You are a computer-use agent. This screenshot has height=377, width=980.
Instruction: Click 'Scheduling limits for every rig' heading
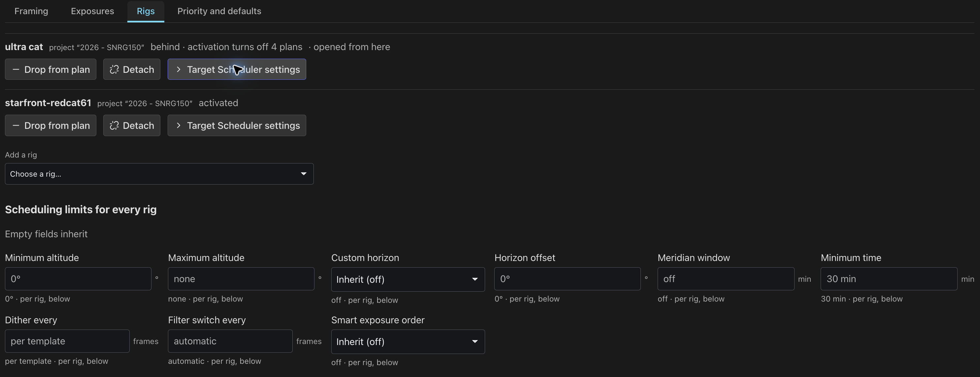81,209
